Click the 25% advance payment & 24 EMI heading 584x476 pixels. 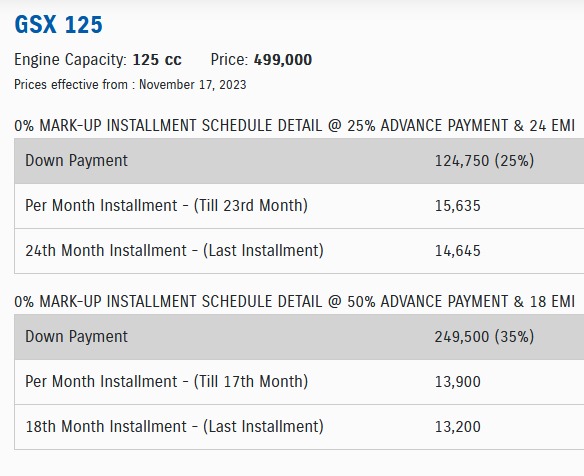tap(295, 126)
